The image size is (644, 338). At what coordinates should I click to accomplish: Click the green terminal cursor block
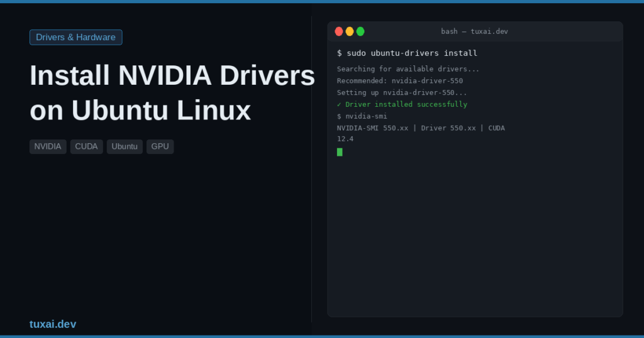[340, 152]
